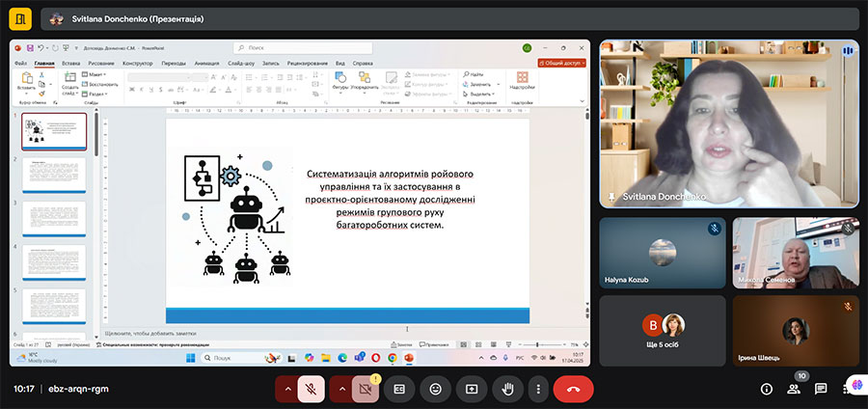Open the emoji reactions button
The width and height of the screenshot is (868, 409).
[x=435, y=389]
